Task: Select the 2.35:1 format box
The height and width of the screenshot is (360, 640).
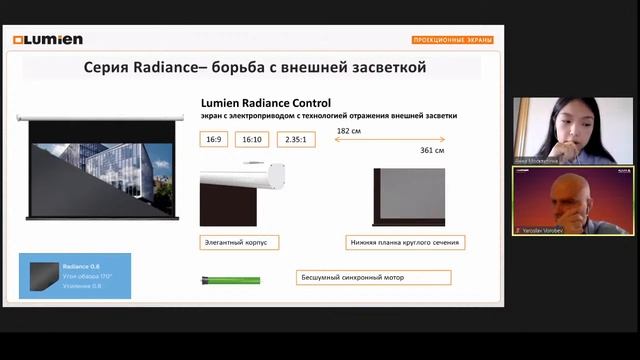Action: (x=296, y=140)
